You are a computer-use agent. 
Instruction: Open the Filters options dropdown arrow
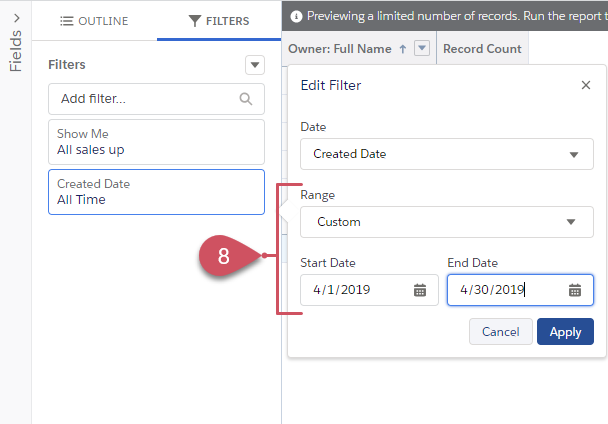point(255,65)
